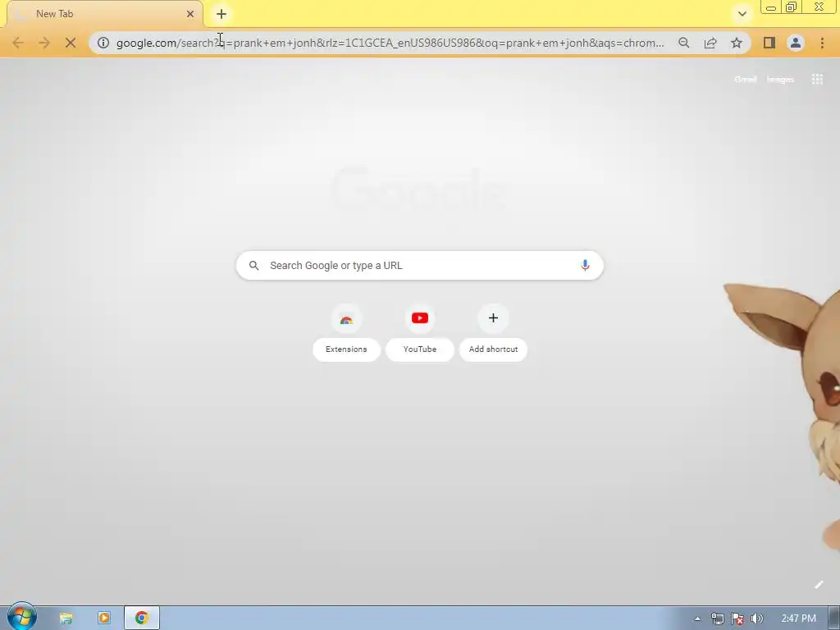Minimize the Chrome window

tap(771, 7)
